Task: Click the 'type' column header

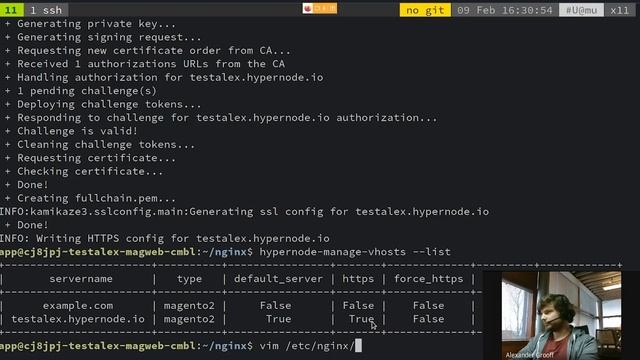Action: (189, 279)
